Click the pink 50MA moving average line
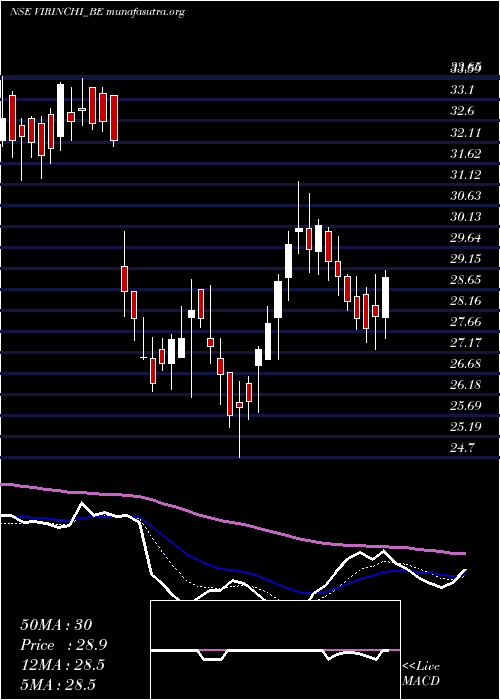 pos(232,522)
